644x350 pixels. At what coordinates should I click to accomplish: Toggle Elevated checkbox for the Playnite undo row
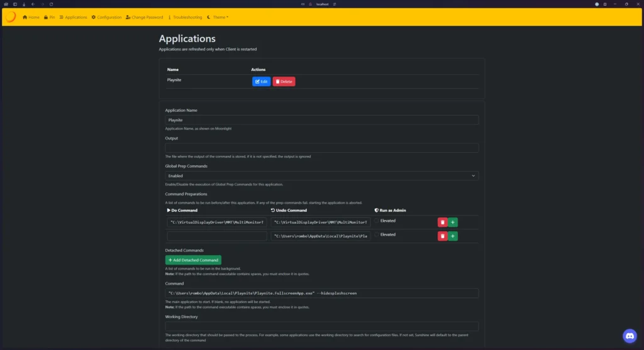(x=376, y=235)
